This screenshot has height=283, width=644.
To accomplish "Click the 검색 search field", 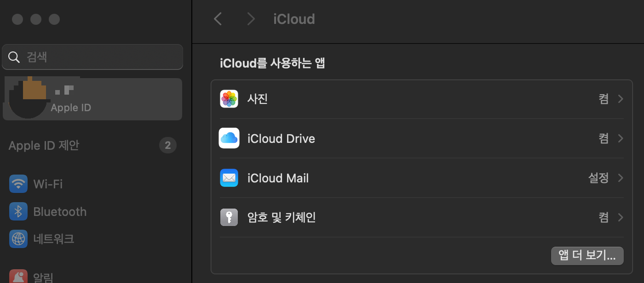I will [x=92, y=57].
